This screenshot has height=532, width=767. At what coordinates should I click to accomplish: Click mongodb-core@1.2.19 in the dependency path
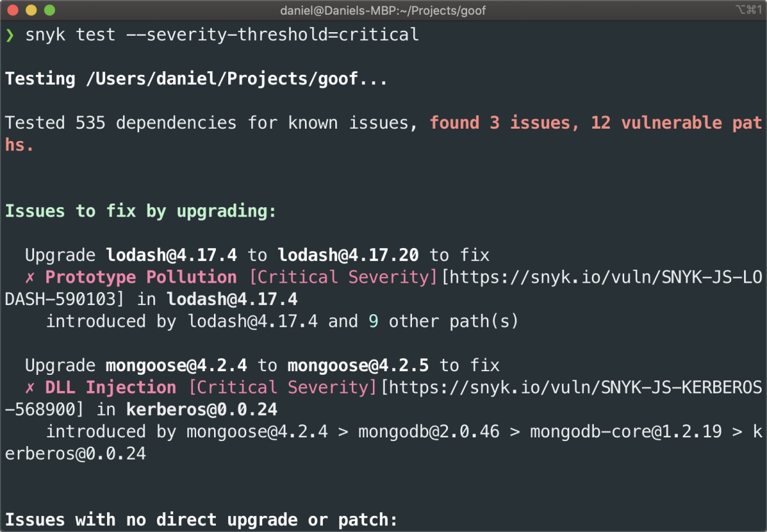[626, 432]
